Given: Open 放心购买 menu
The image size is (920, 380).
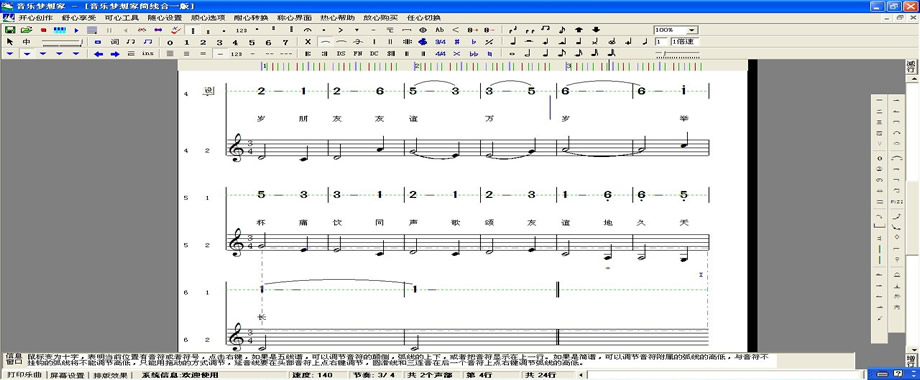Looking at the screenshot, I should 380,18.
